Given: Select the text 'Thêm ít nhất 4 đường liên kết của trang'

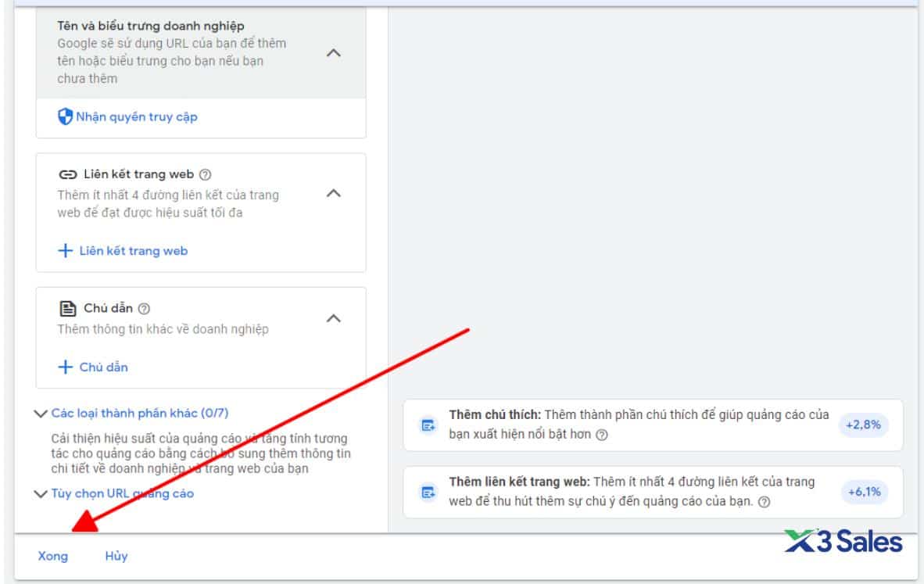Looking at the screenshot, I should [168, 195].
